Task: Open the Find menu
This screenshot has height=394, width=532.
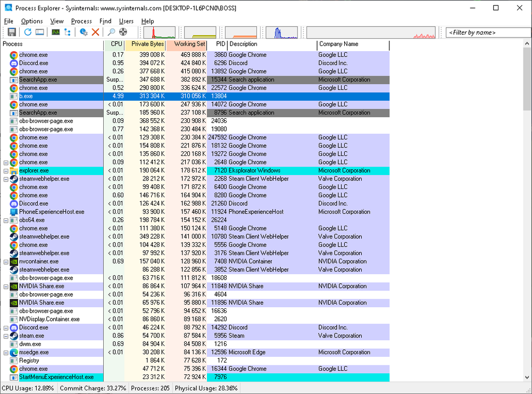Action: pyautogui.click(x=105, y=21)
